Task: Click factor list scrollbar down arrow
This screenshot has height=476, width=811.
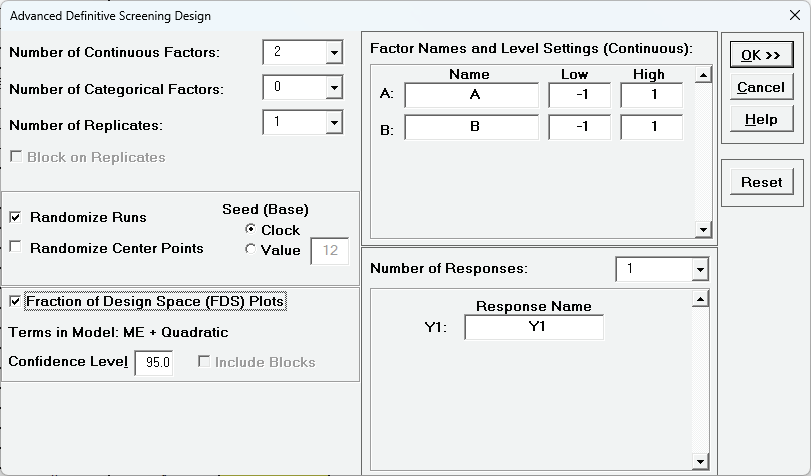Action: click(x=703, y=230)
